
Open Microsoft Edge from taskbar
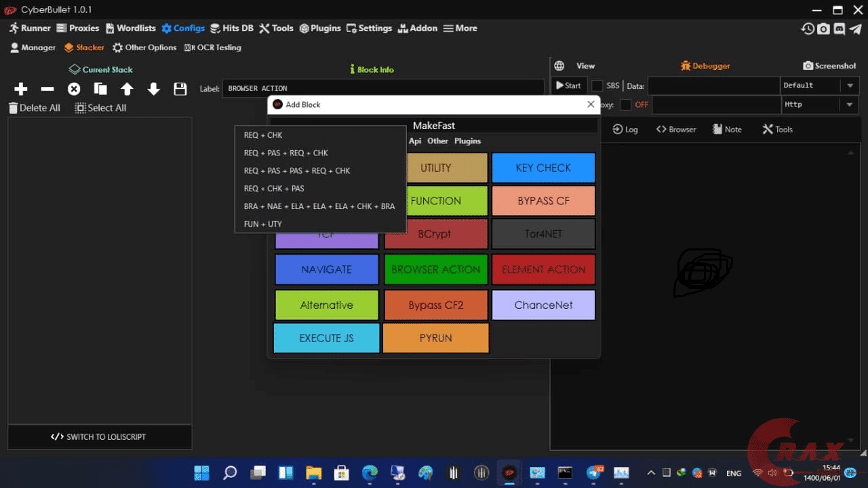[370, 472]
